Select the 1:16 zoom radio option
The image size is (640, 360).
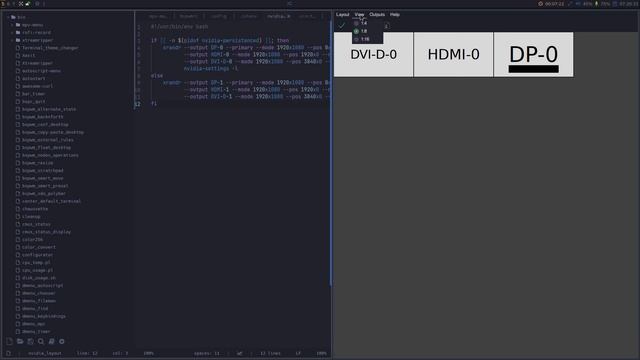coord(362,39)
